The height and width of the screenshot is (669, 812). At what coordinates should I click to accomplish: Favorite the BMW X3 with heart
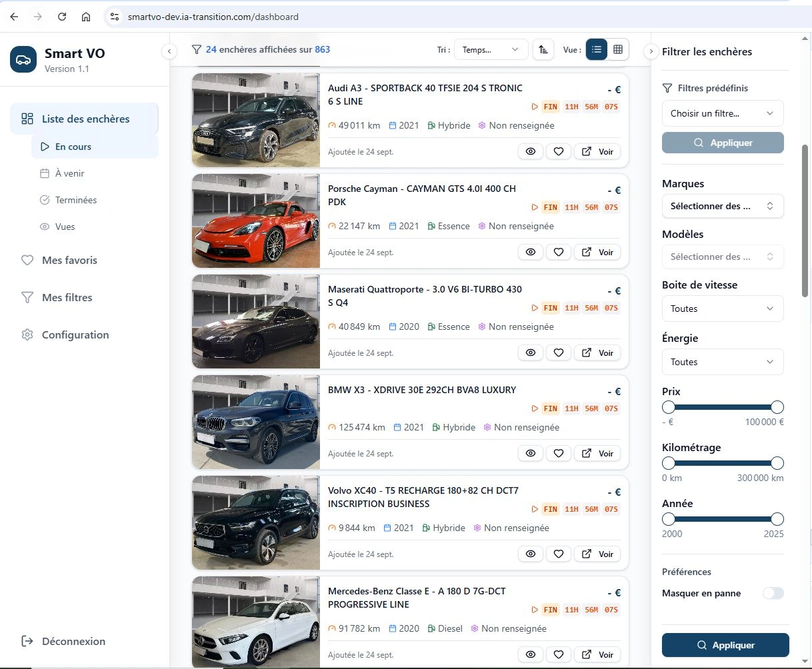(559, 453)
